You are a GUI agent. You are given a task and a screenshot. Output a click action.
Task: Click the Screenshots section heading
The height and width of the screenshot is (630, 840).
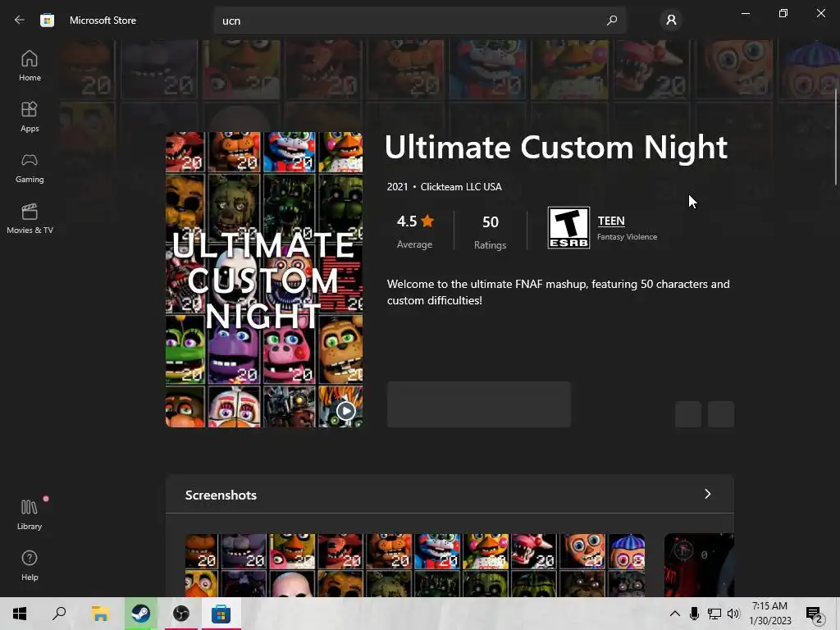pyautogui.click(x=221, y=495)
